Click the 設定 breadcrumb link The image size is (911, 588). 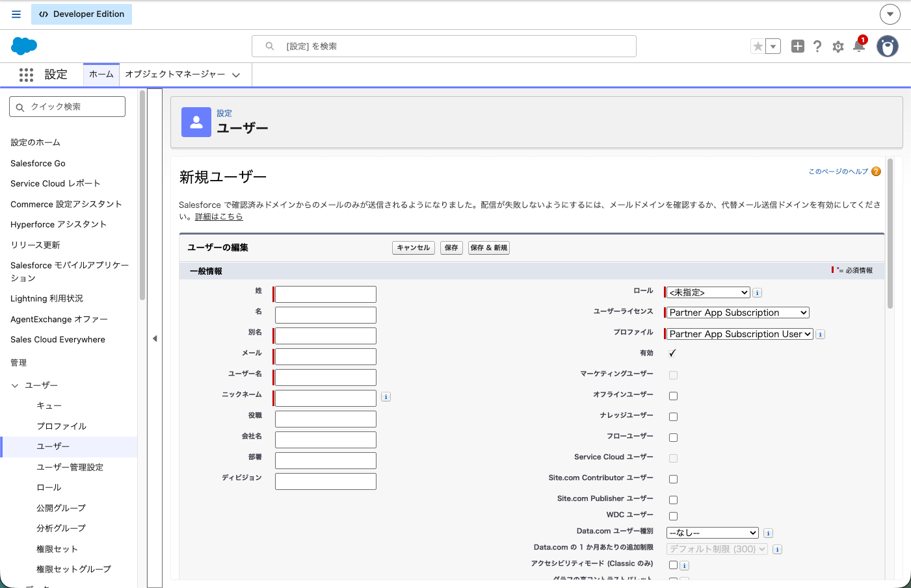[x=224, y=113]
